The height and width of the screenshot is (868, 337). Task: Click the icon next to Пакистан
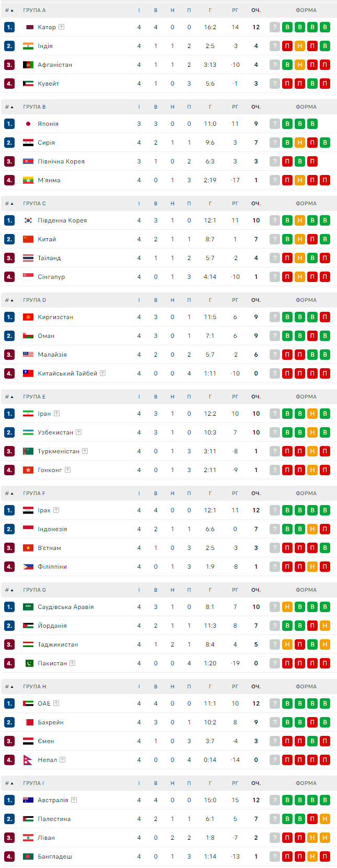click(x=72, y=663)
